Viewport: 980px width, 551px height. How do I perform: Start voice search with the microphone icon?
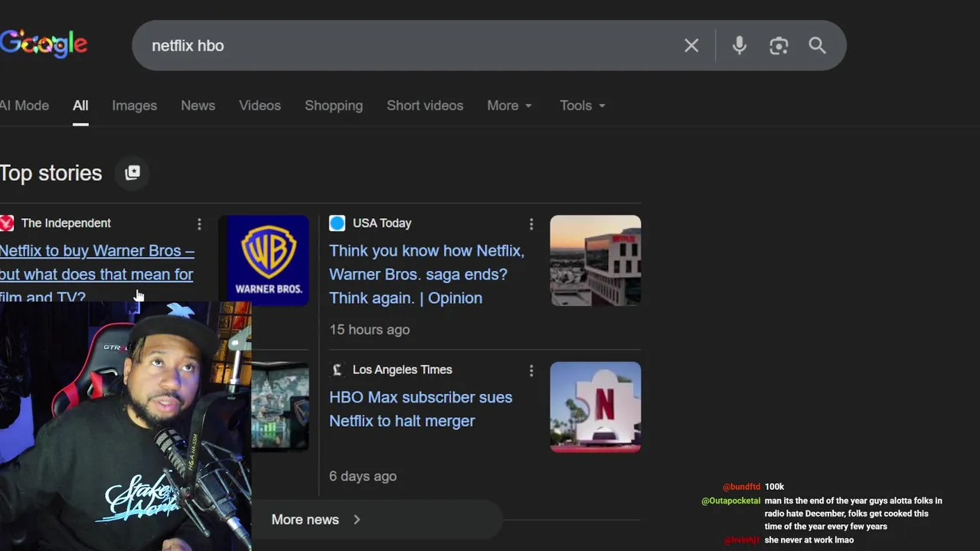point(739,46)
